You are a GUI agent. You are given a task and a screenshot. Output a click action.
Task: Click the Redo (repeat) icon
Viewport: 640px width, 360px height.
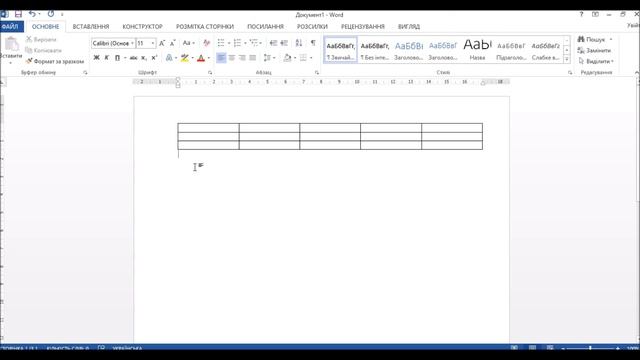click(x=51, y=14)
